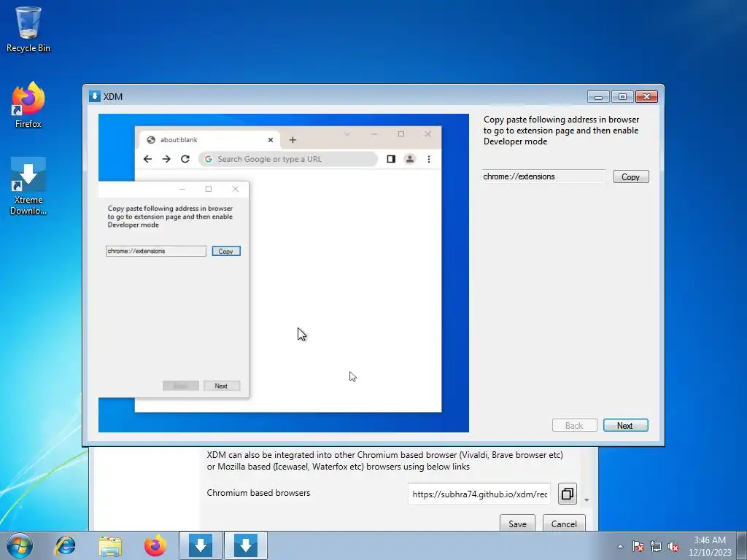Viewport: 747px width, 560px height.
Task: Click the Show desktop strip
Action: (x=743, y=545)
